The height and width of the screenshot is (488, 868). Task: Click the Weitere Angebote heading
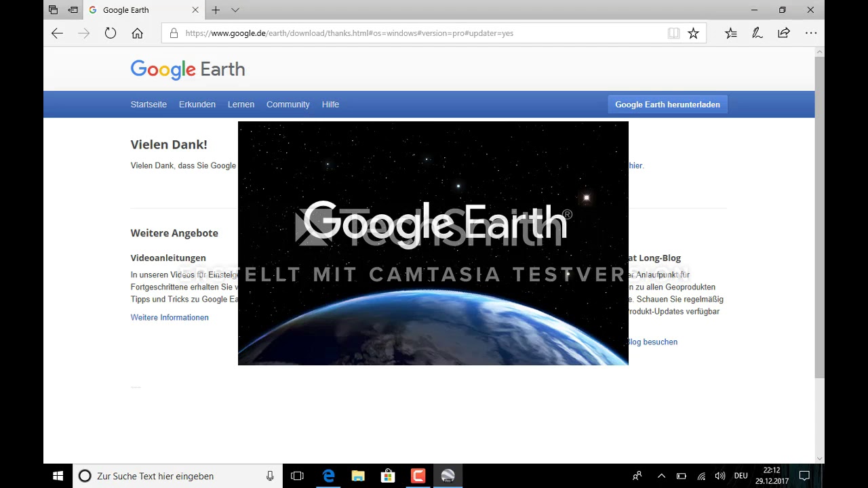tap(174, 233)
